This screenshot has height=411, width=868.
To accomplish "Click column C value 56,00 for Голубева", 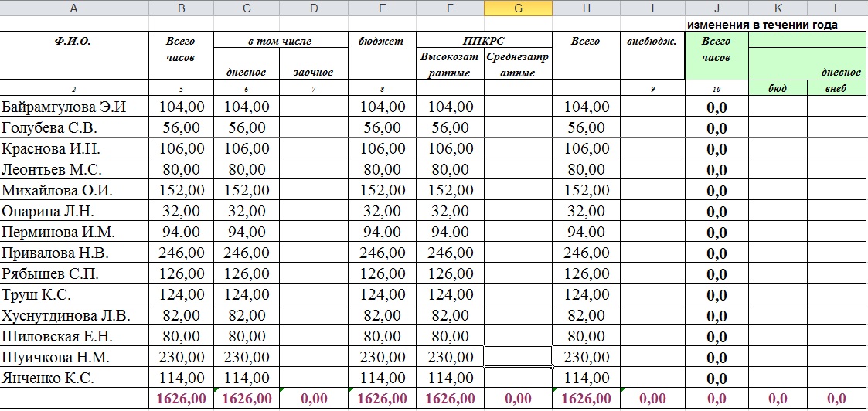I will [x=247, y=127].
